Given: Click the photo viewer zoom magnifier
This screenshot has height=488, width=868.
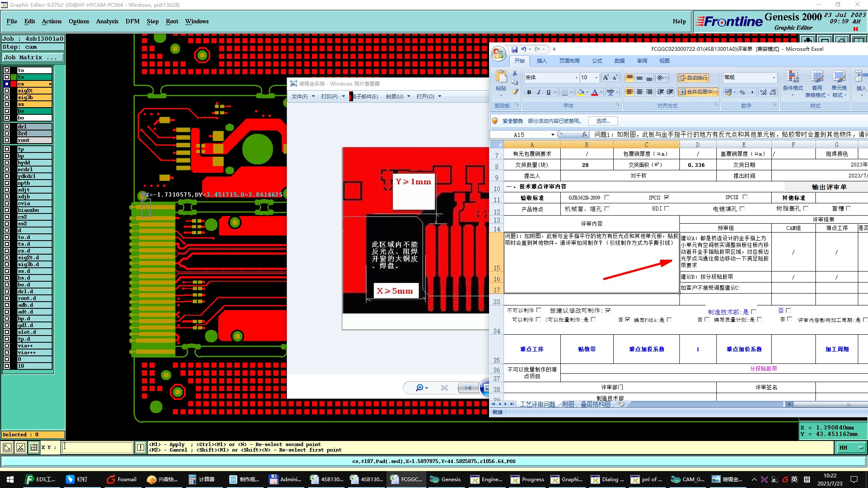Looking at the screenshot, I should coord(419,388).
